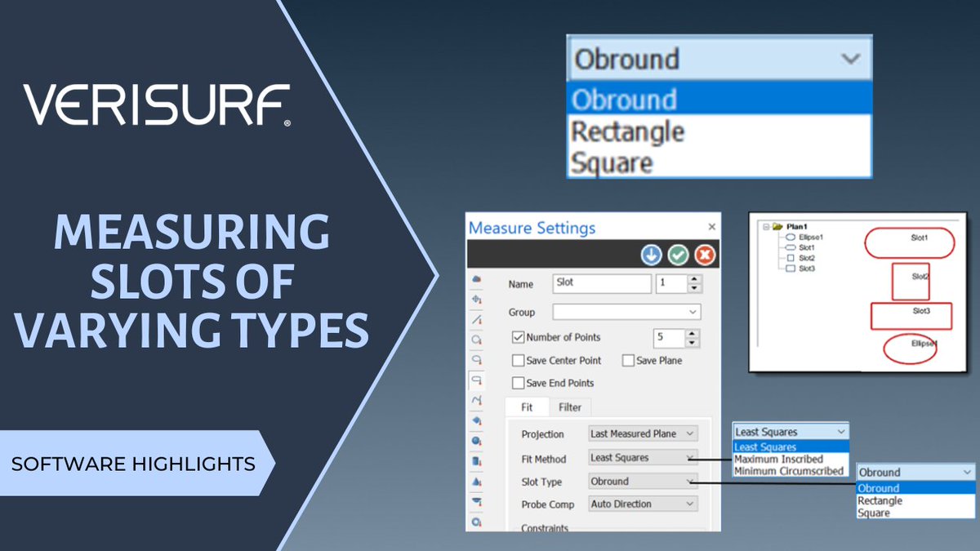980x551 pixels.
Task: Switch to the Fit tab
Action: pos(528,407)
